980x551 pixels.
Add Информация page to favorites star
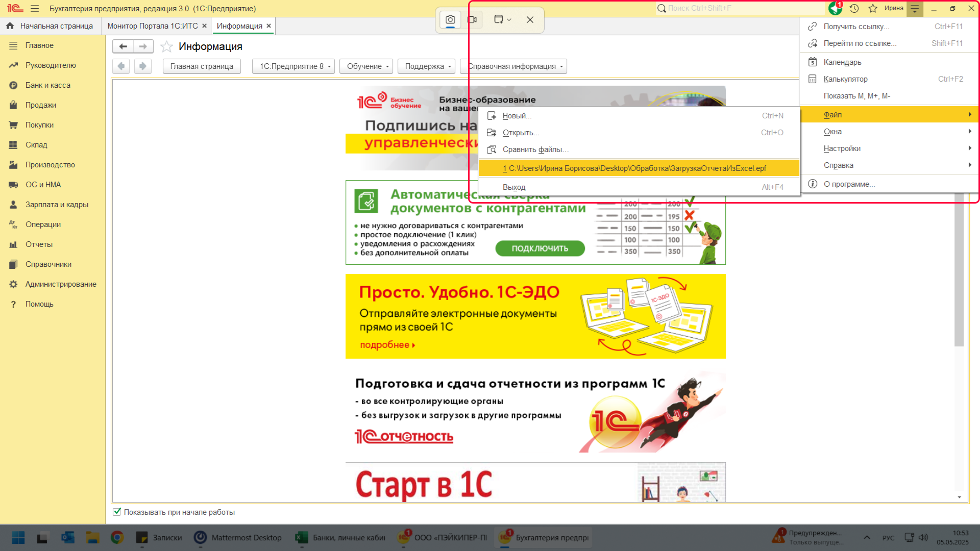click(x=166, y=47)
